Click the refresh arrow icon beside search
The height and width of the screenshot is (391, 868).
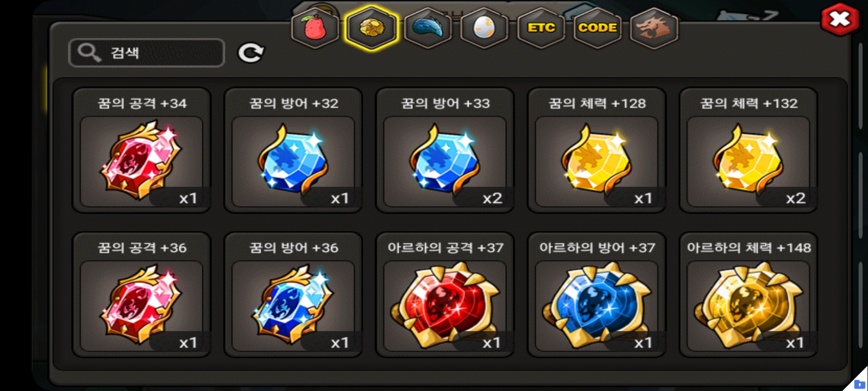(251, 53)
